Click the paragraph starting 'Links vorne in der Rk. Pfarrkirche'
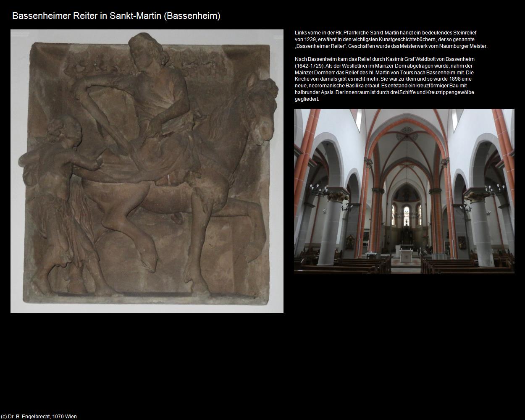Viewport: 525px width, 420px height. tap(391, 39)
